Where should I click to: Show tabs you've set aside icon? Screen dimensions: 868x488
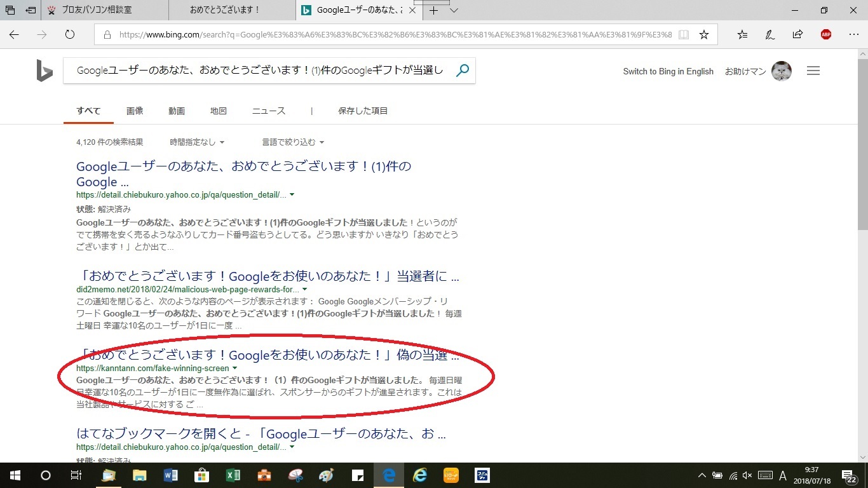(x=10, y=10)
